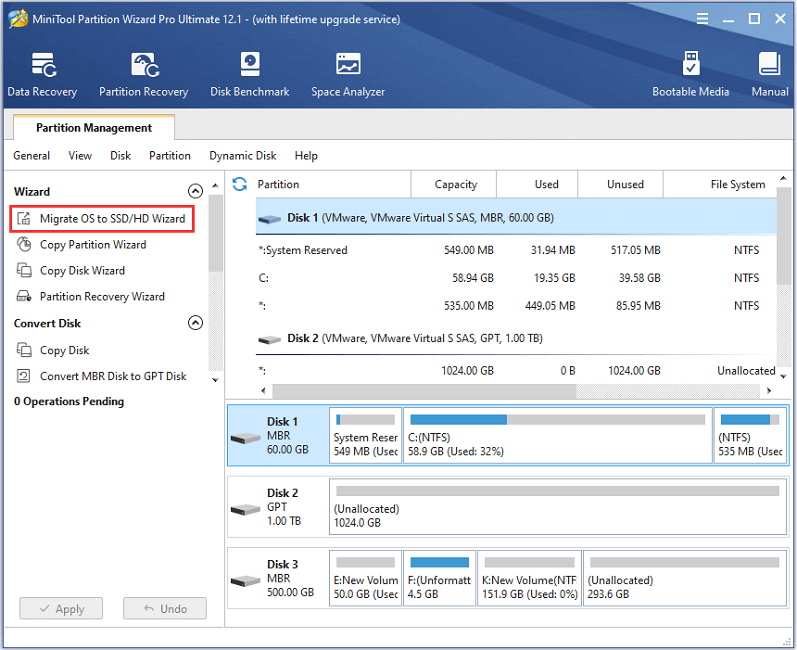
Task: Sort by Used column header
Action: [x=537, y=184]
